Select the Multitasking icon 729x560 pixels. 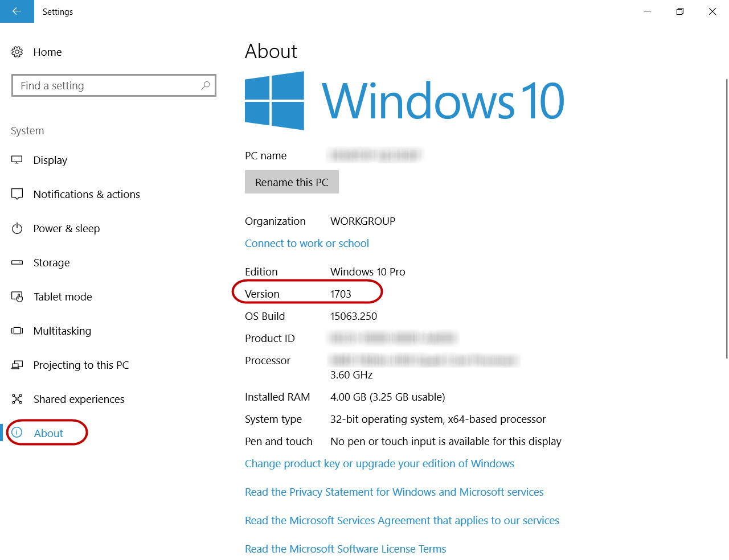coord(17,331)
